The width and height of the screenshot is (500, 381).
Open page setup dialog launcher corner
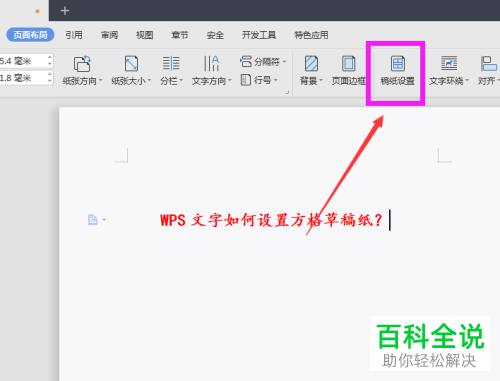click(x=287, y=92)
